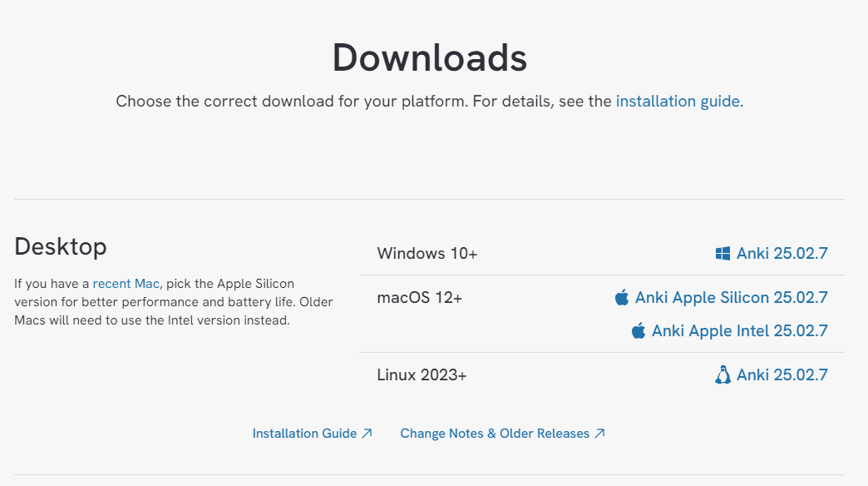The image size is (868, 486).
Task: Click the Linux 2023+ platform label
Action: (x=422, y=375)
